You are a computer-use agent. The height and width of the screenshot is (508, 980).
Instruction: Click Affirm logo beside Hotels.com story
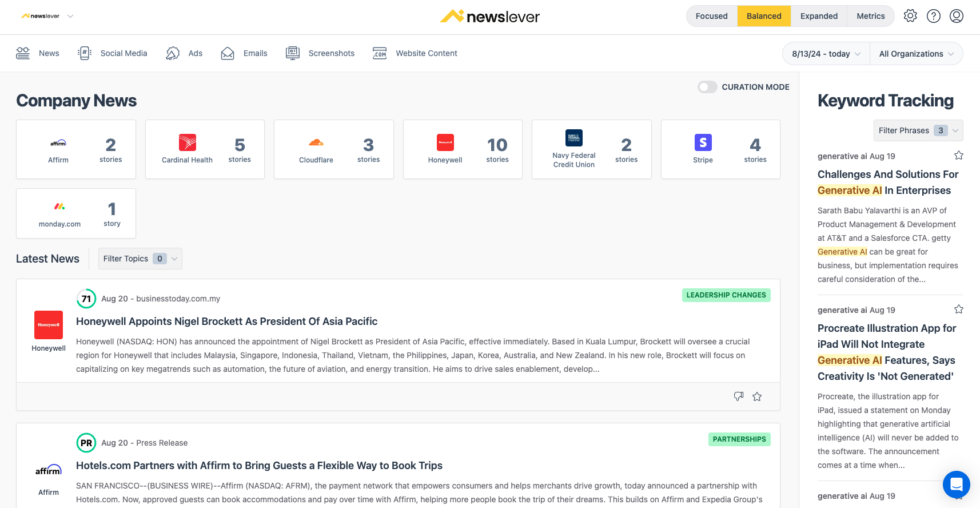49,470
